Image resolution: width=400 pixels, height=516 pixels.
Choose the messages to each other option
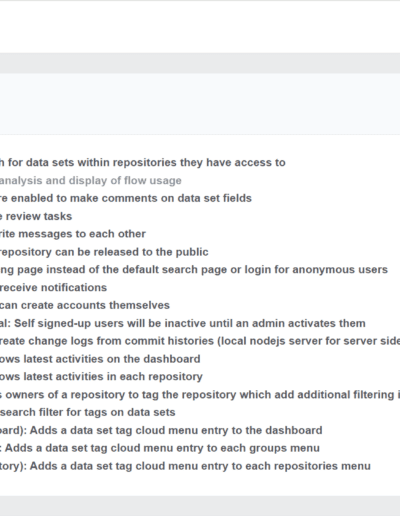point(73,234)
